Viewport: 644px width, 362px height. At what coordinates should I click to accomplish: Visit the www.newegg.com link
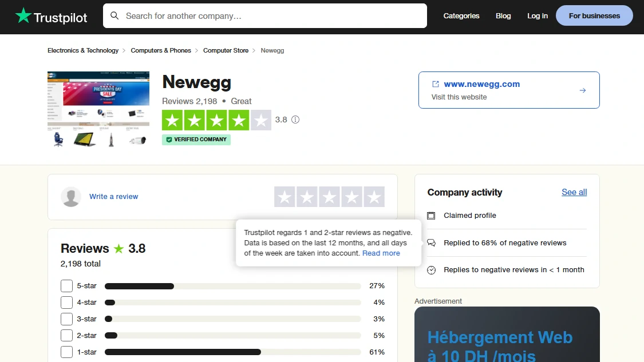pos(482,84)
